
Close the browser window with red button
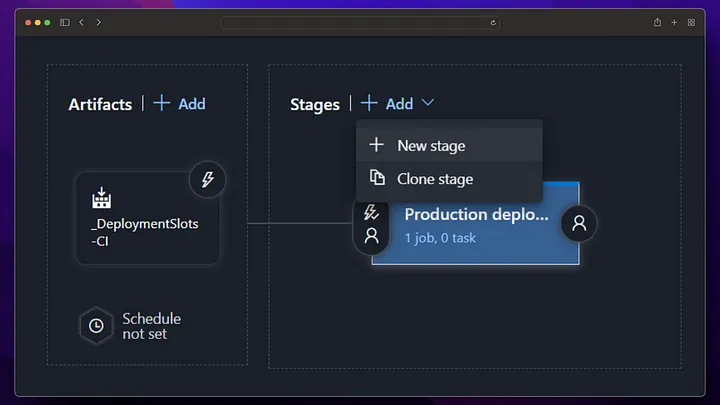pyautogui.click(x=28, y=22)
